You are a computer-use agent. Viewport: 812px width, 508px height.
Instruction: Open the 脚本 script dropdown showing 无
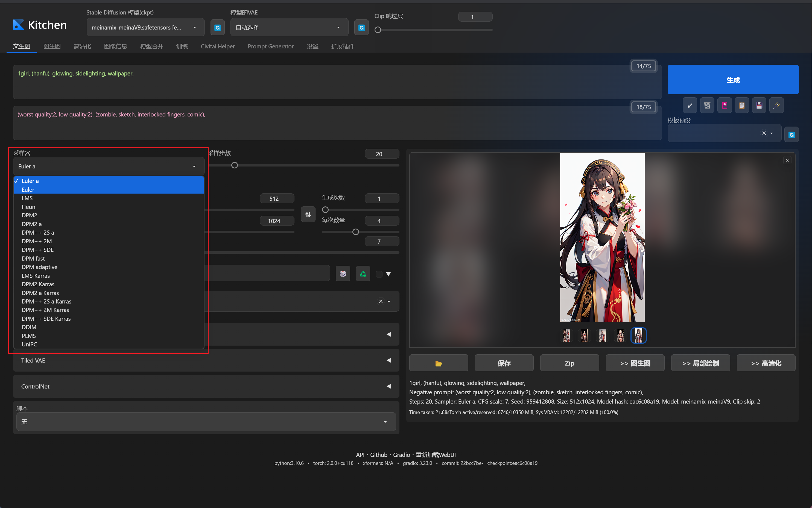(206, 422)
